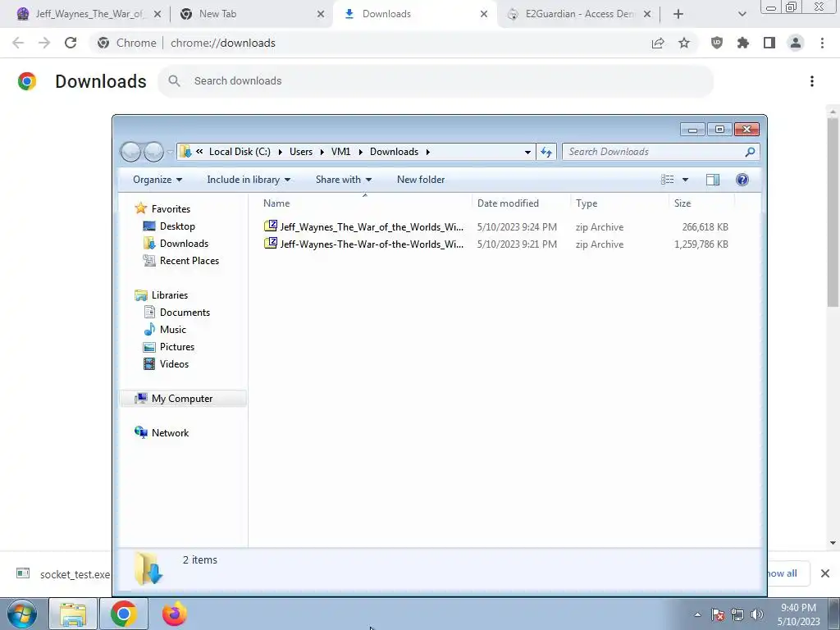The width and height of the screenshot is (840, 630).
Task: Open the Chrome profile avatar
Action: (x=796, y=43)
